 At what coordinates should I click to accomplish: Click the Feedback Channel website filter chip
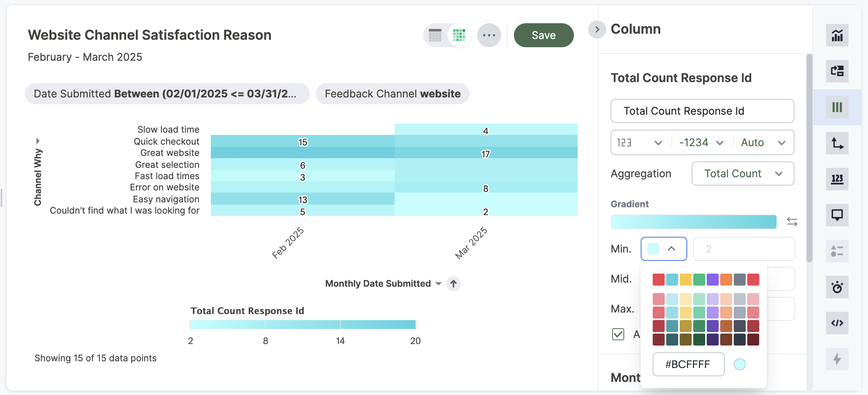[x=392, y=94]
